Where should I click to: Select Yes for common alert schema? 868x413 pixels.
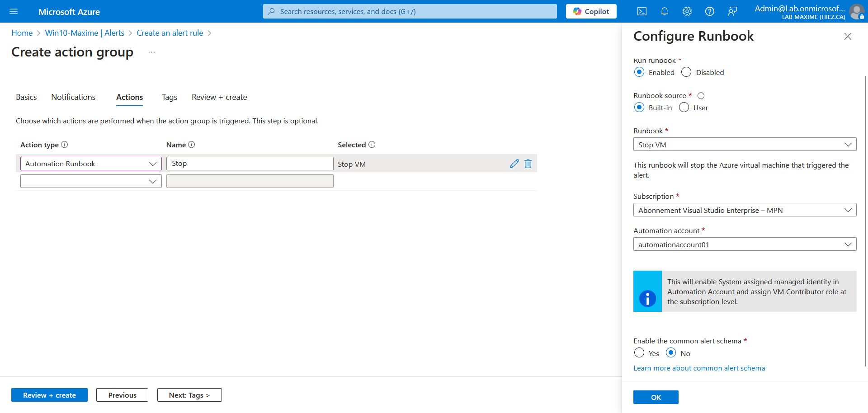click(639, 353)
